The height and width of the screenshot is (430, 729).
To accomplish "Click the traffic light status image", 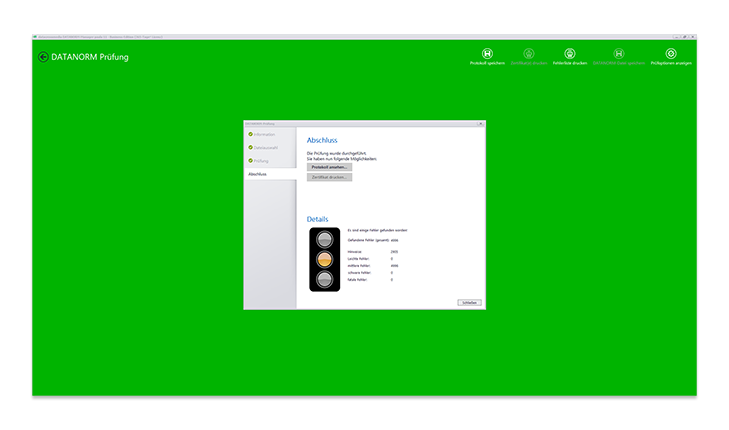I will [x=325, y=259].
